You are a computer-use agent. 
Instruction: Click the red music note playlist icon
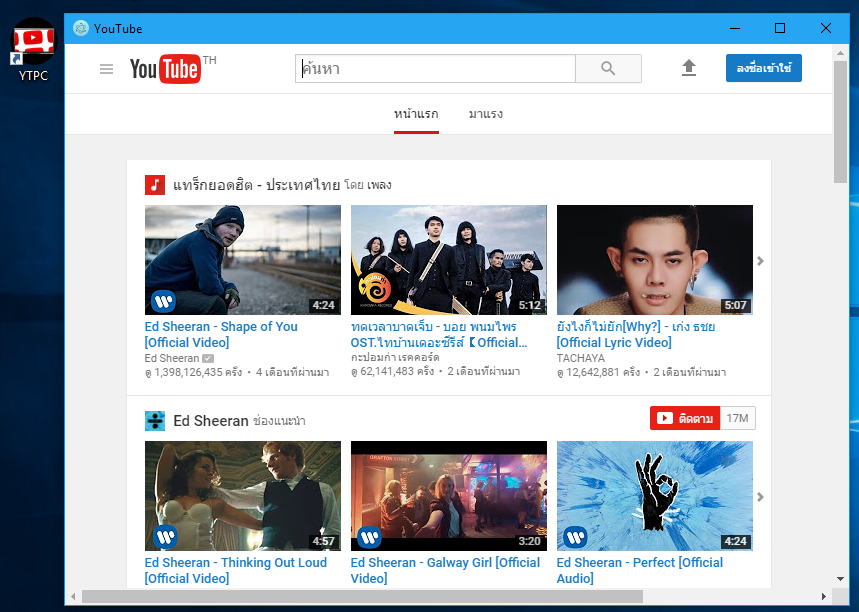coord(155,185)
